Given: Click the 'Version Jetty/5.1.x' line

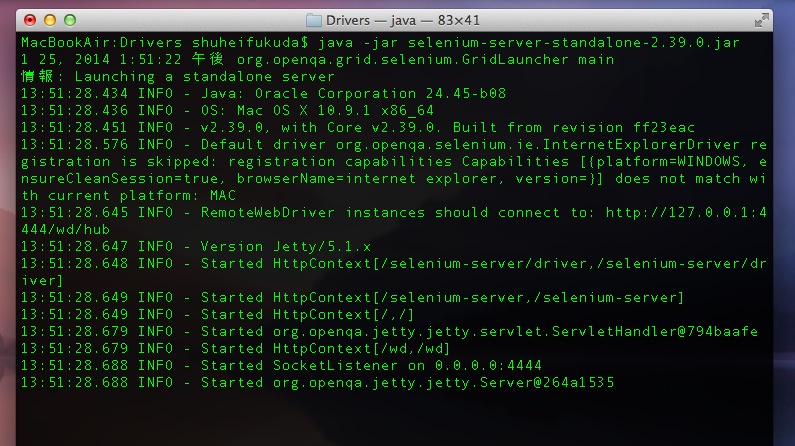Looking at the screenshot, I should [286, 246].
